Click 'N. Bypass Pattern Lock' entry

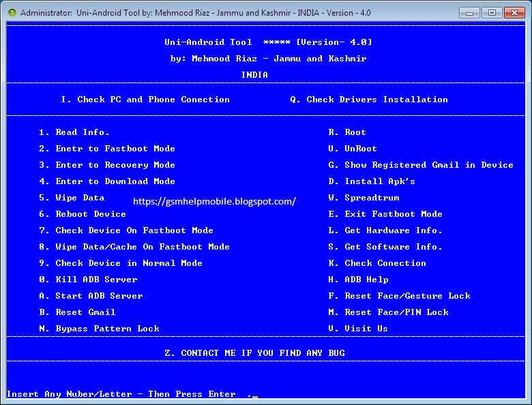pos(99,329)
